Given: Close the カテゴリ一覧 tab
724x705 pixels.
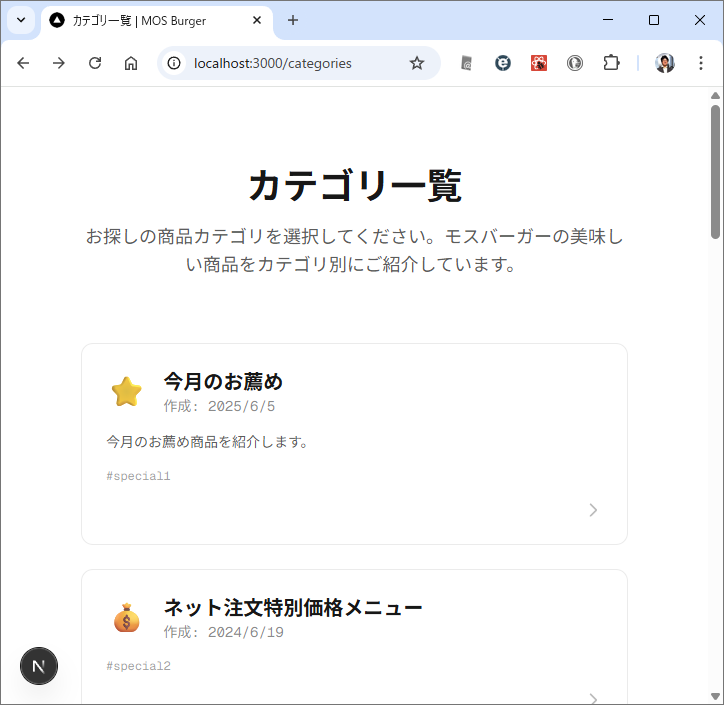Looking at the screenshot, I should 257,20.
